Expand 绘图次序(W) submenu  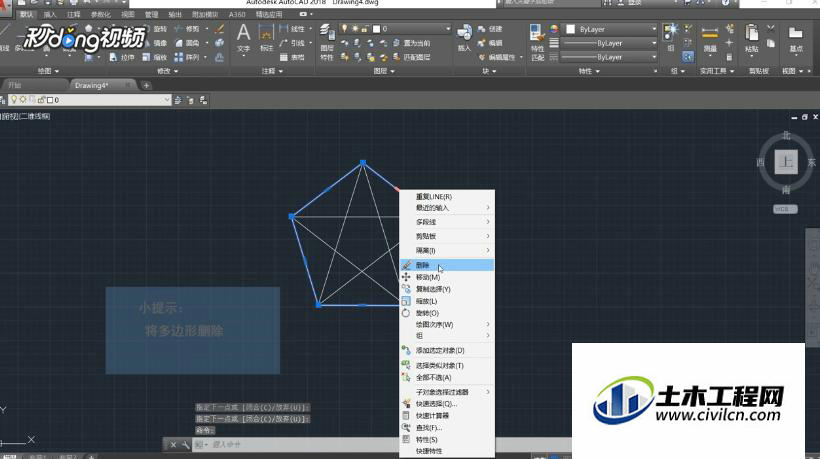pos(447,325)
